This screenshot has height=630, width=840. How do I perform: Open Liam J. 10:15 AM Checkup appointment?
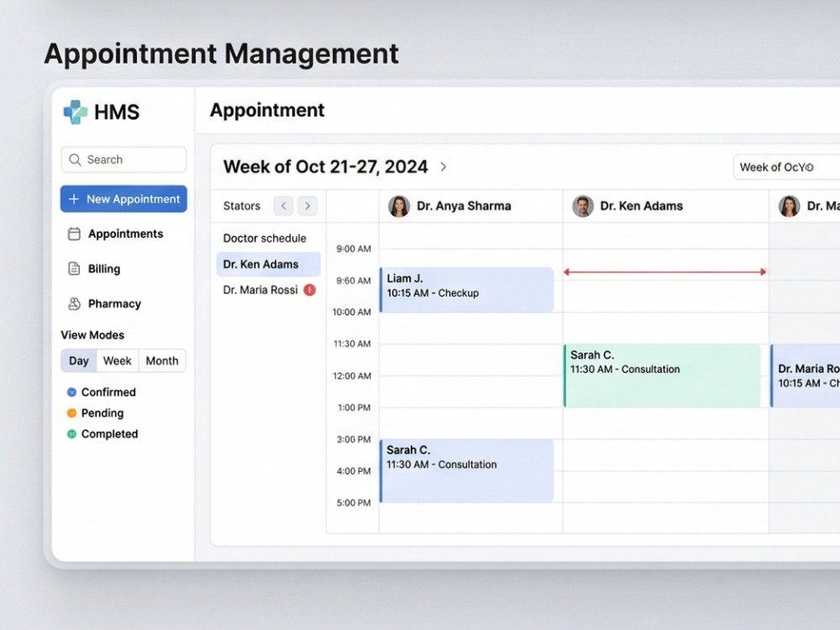point(466,290)
